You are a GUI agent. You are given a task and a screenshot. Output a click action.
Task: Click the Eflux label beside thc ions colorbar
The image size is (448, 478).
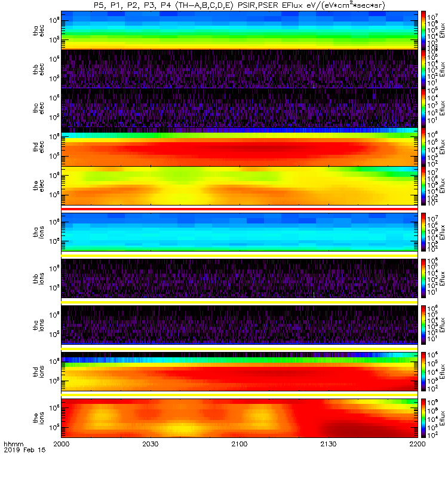pos(442,325)
